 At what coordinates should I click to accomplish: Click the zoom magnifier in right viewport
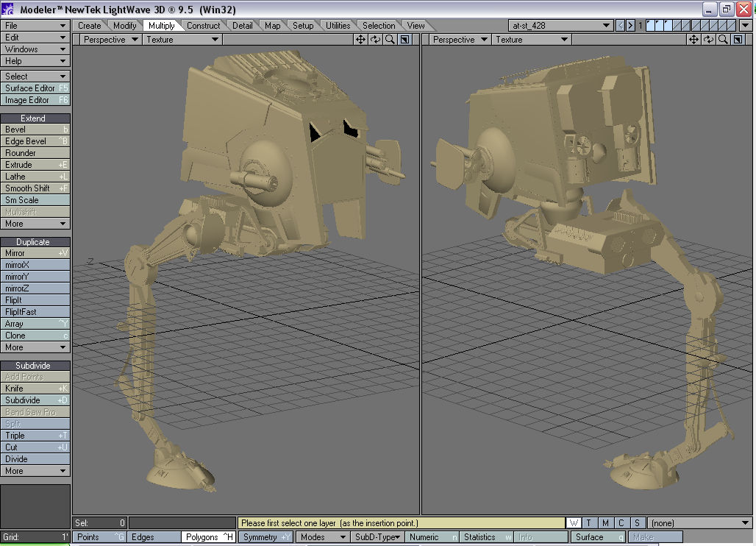(x=723, y=40)
